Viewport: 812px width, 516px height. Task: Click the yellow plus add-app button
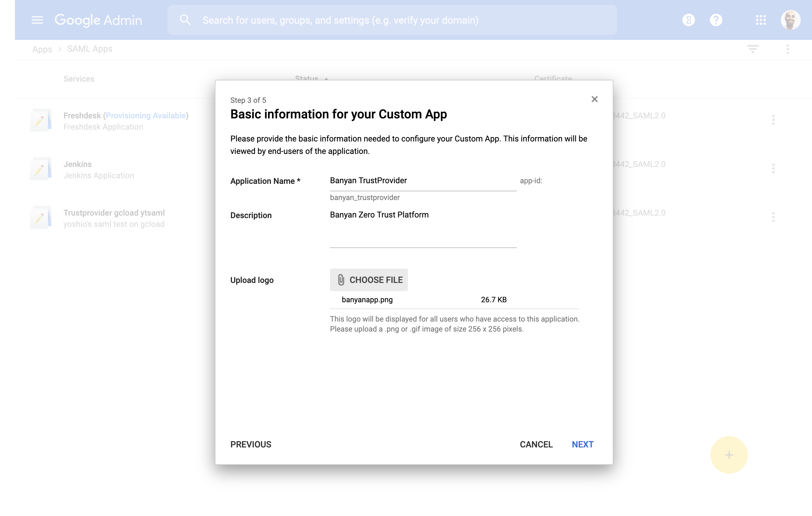coord(729,455)
